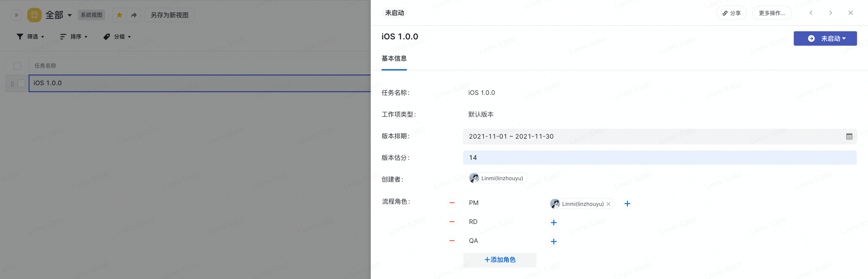The height and width of the screenshot is (279, 868).
Task: Close the detail panel with X
Action: (x=850, y=13)
